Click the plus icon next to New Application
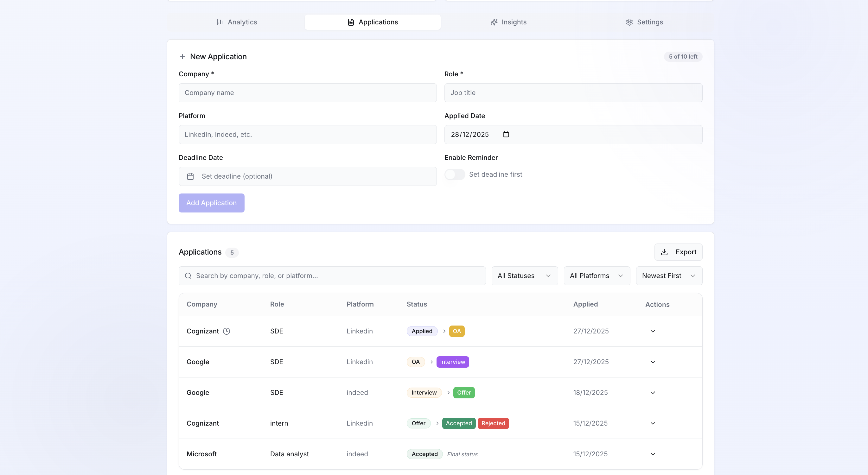The height and width of the screenshot is (475, 868). [x=182, y=57]
